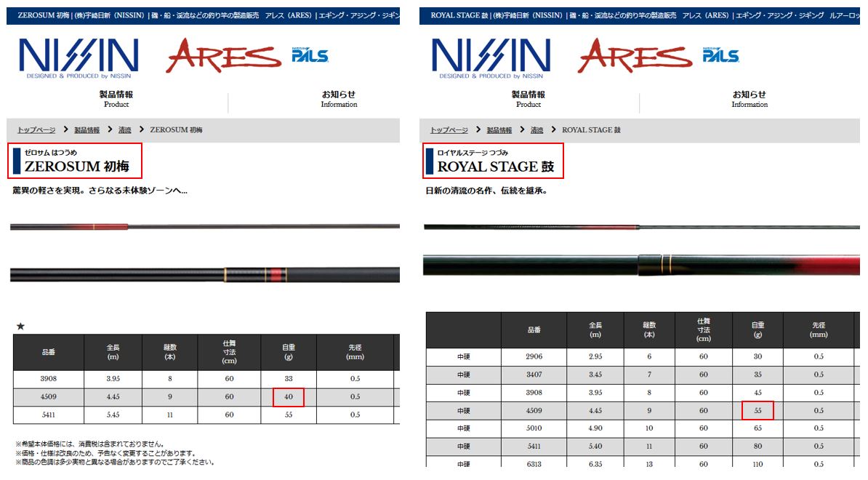Open 製品情報 Product menu on the ZEROSUM page
868x480 pixels.
click(116, 99)
